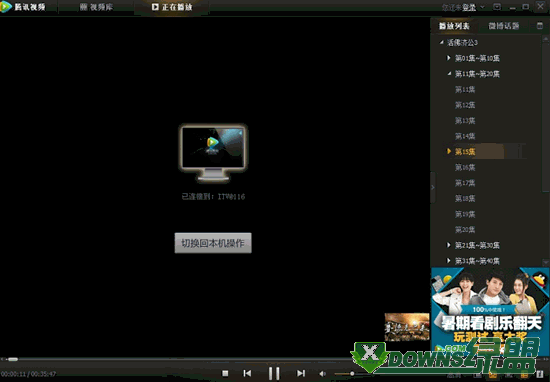This screenshot has height=382, width=550.
Task: Skip to the previous episode
Action: pos(247,374)
